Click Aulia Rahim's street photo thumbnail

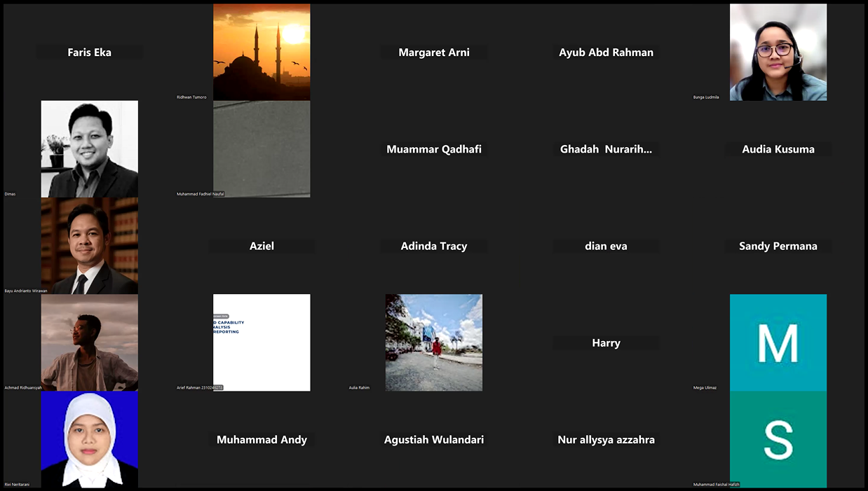click(434, 343)
